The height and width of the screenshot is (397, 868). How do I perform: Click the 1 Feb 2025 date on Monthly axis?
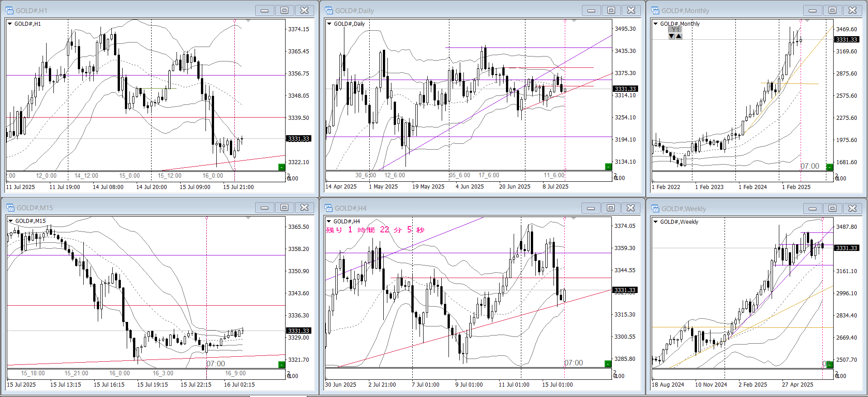click(796, 187)
